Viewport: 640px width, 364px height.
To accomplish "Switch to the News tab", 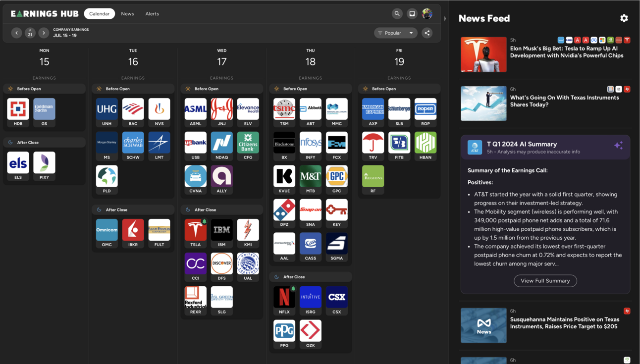I will [127, 14].
